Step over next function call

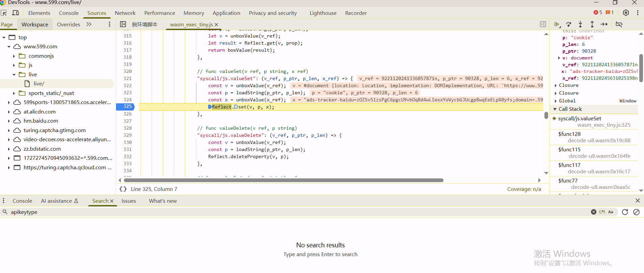pyautogui.click(x=569, y=24)
